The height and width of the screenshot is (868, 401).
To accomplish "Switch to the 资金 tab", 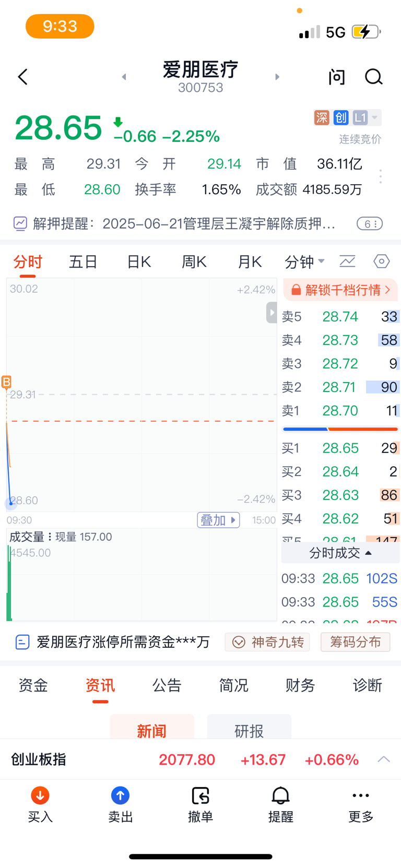I will [x=33, y=685].
